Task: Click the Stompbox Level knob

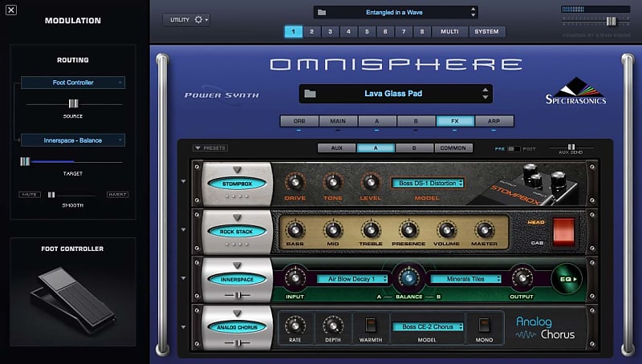Action: tap(371, 182)
